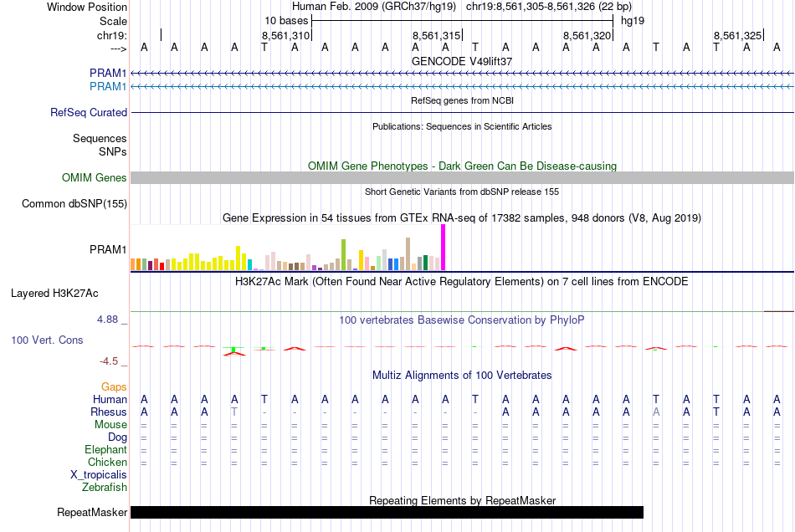Select the X_tropicalis alignment row label
Image resolution: width=795 pixels, height=532 pixels.
(99, 475)
